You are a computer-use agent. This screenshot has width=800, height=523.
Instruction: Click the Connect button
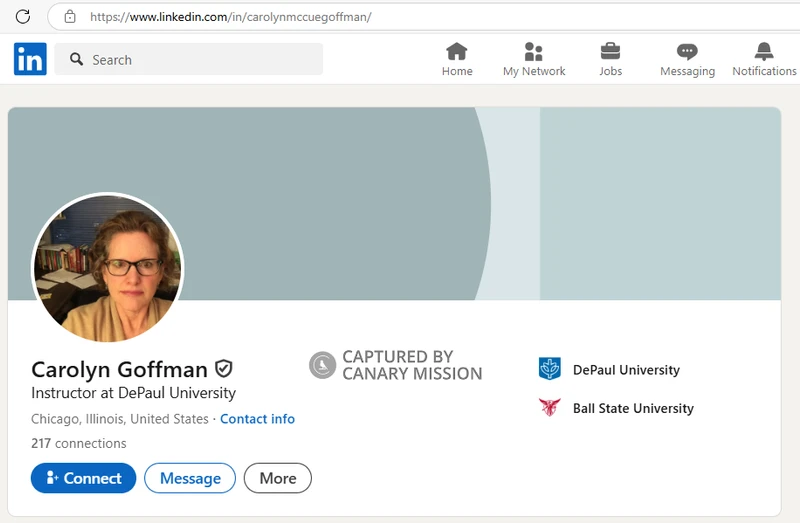coord(83,478)
